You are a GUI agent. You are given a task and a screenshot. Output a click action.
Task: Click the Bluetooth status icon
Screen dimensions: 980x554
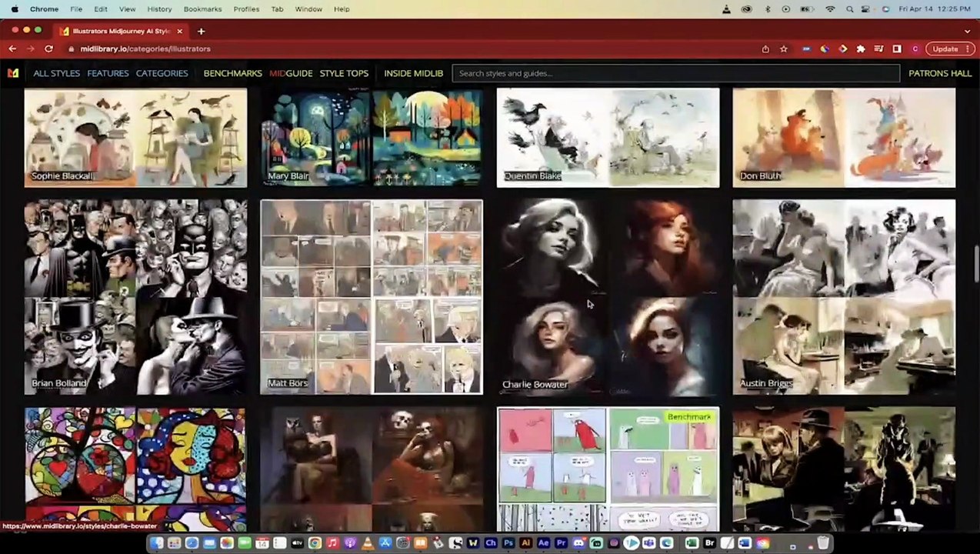click(767, 8)
